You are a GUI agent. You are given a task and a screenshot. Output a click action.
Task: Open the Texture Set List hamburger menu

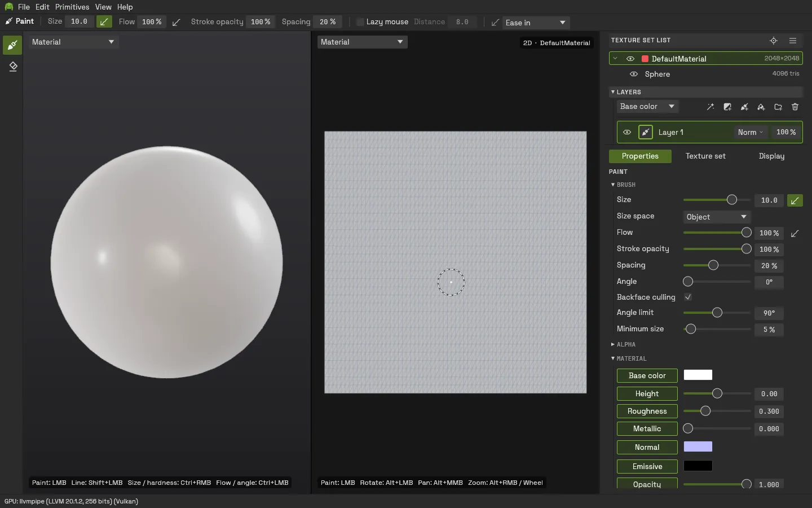pyautogui.click(x=793, y=41)
